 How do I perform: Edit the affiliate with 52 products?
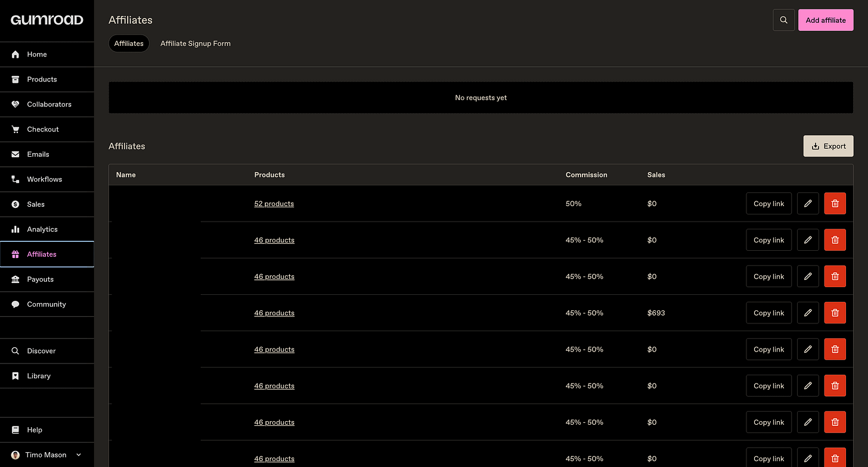(x=808, y=204)
